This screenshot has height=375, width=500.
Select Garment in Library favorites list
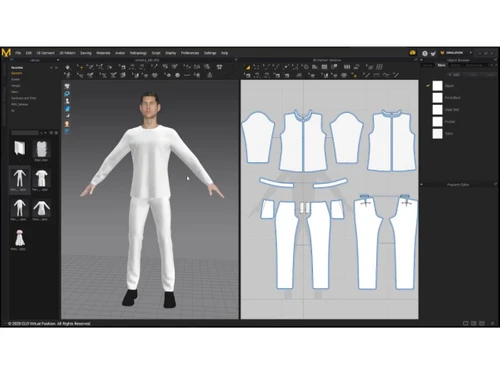pyautogui.click(x=17, y=73)
